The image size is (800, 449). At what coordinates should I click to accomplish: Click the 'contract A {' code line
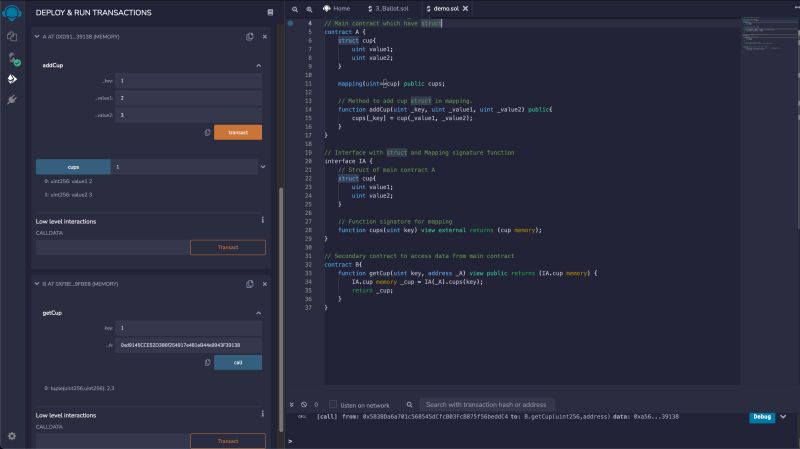[x=345, y=32]
